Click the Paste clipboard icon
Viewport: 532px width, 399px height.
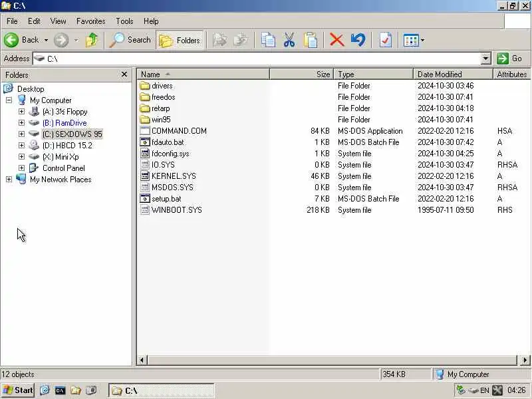point(311,40)
